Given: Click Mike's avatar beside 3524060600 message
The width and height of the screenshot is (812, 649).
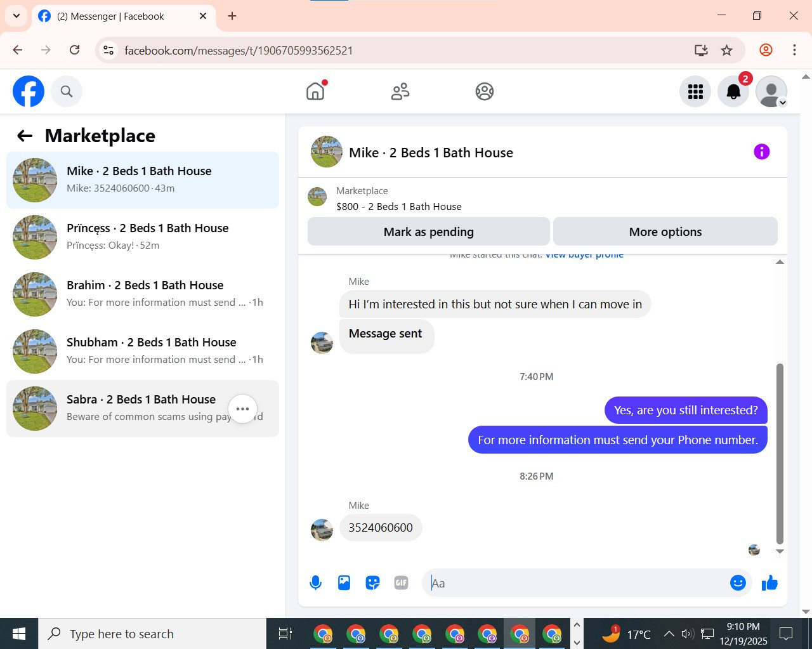Looking at the screenshot, I should tap(322, 530).
